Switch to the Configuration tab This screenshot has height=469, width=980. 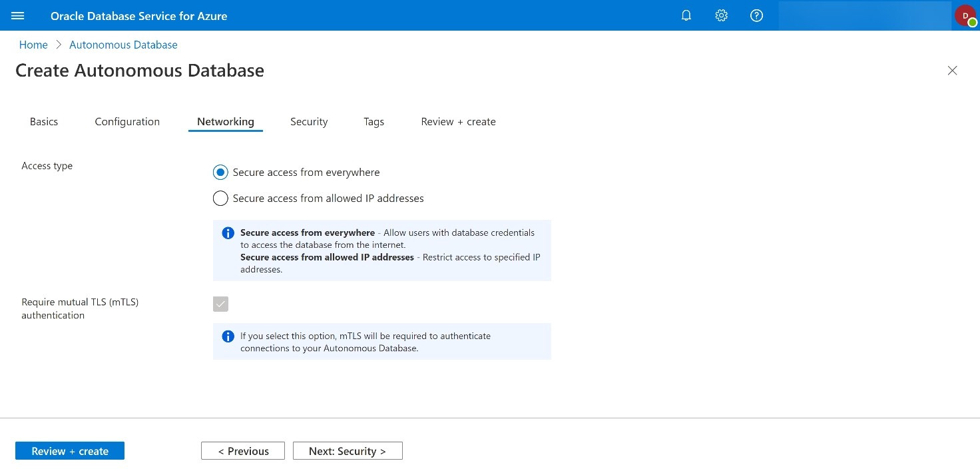pos(127,122)
